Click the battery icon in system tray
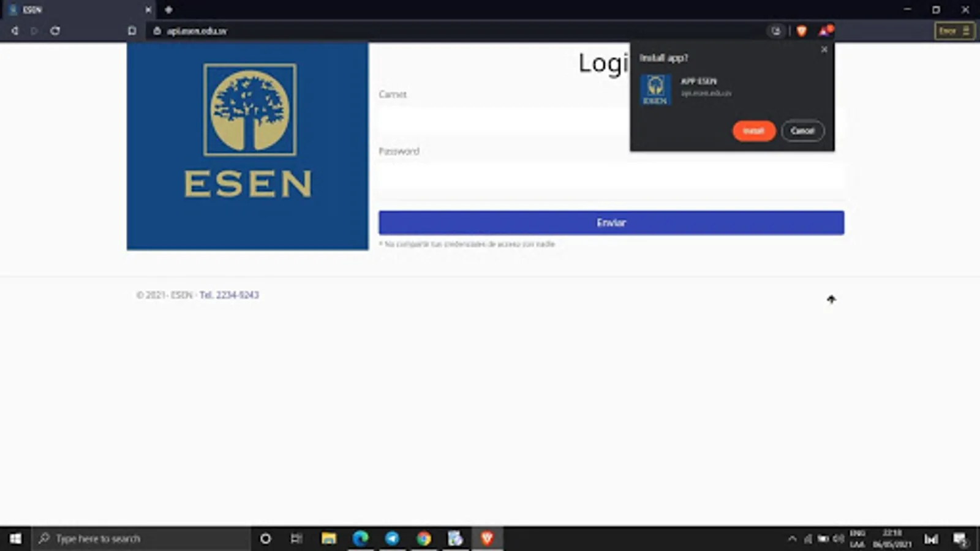The image size is (980, 551). point(823,539)
